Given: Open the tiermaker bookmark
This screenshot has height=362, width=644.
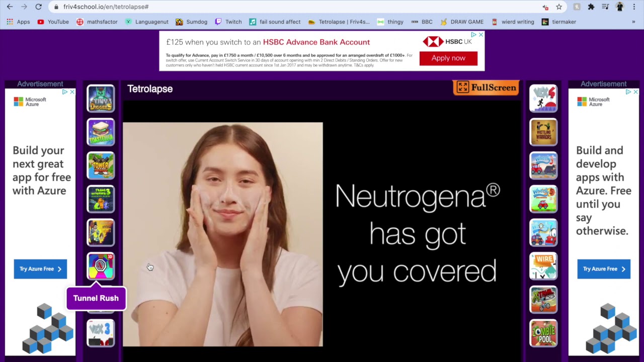Looking at the screenshot, I should 558,22.
